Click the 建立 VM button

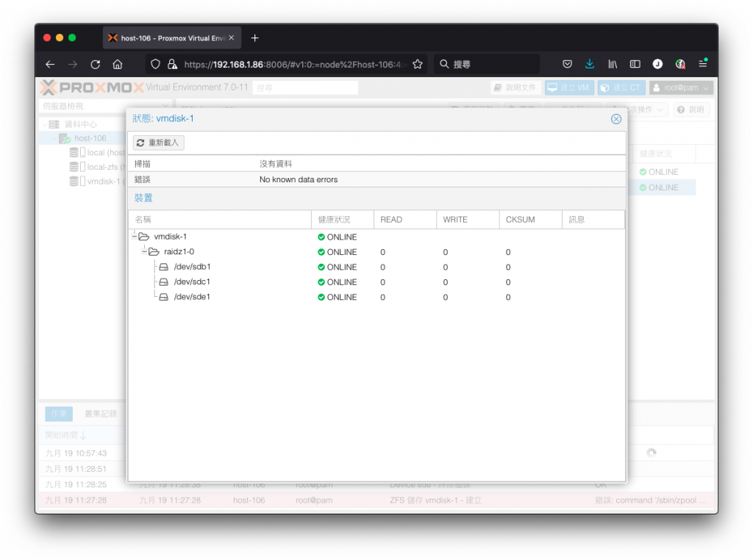pos(569,87)
